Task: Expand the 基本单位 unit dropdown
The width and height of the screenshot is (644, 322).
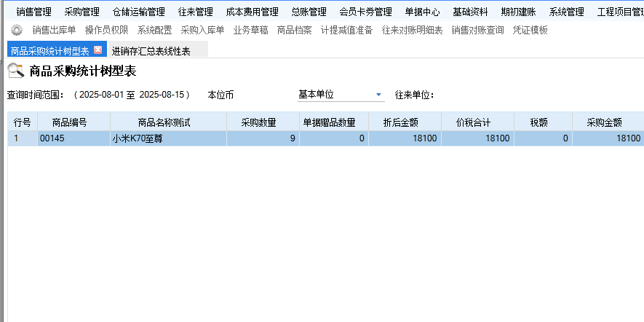Action: tap(378, 95)
